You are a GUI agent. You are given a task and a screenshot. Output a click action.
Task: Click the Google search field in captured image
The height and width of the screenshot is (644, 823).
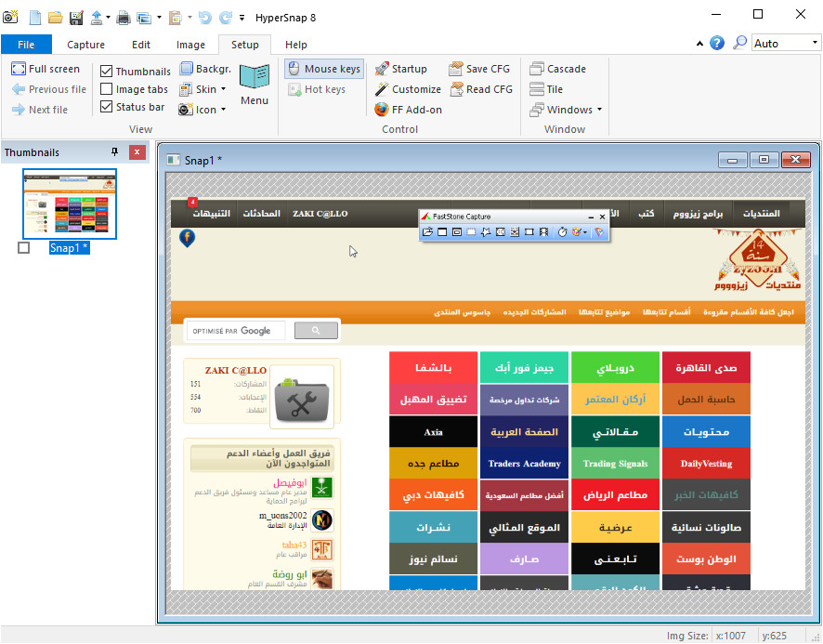pyautogui.click(x=237, y=331)
